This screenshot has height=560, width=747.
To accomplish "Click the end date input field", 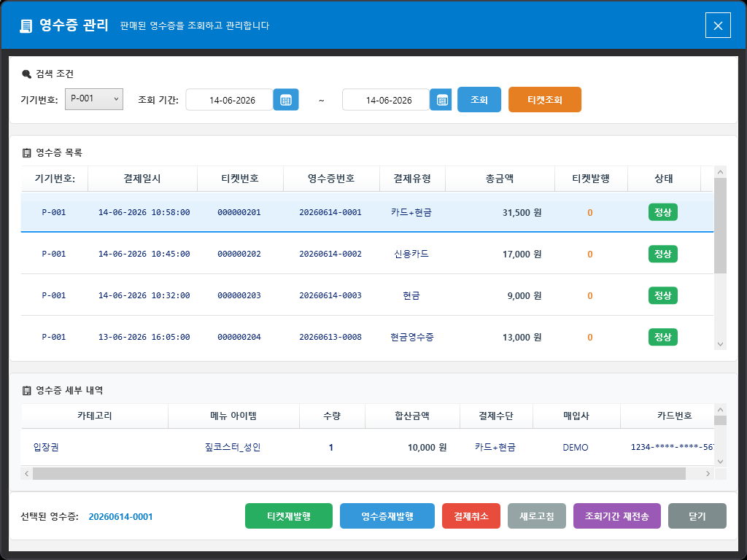I will 386,100.
